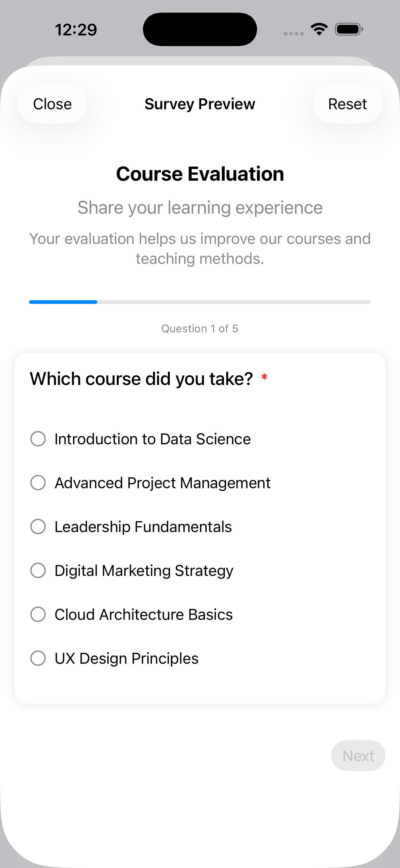
Task: Tap the 12:29 clock in status bar
Action: click(x=76, y=30)
